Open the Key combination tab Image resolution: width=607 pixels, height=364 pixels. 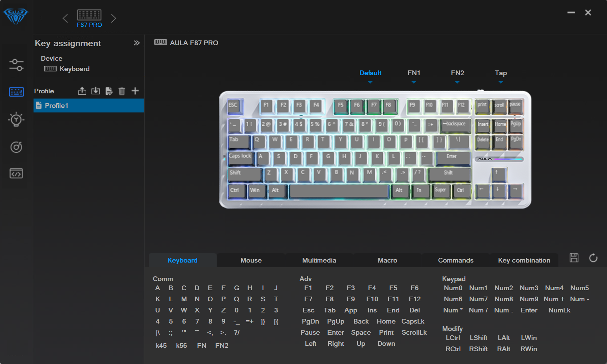click(x=524, y=260)
